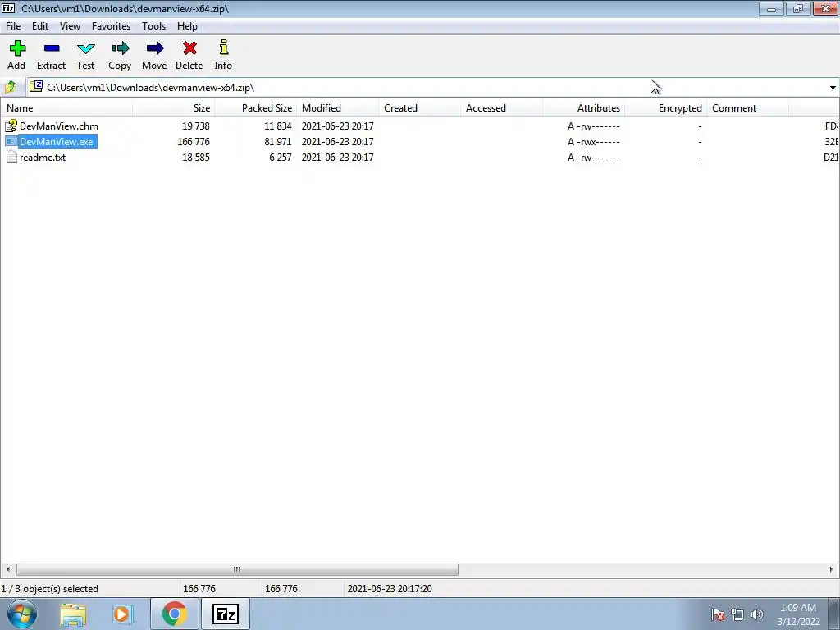Viewport: 840px width, 630px height.
Task: Click the Move toolbar icon
Action: pyautogui.click(x=155, y=48)
